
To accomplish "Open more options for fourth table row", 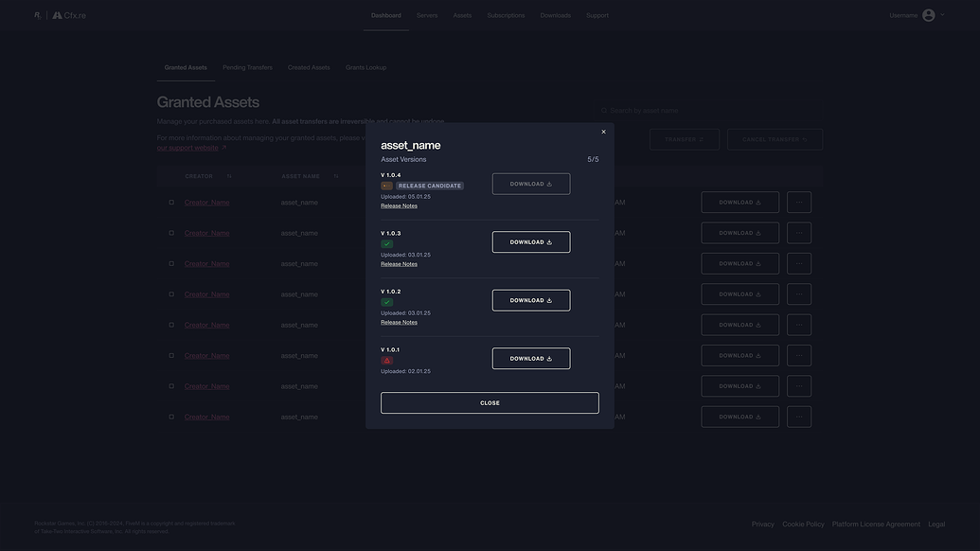I will point(799,294).
